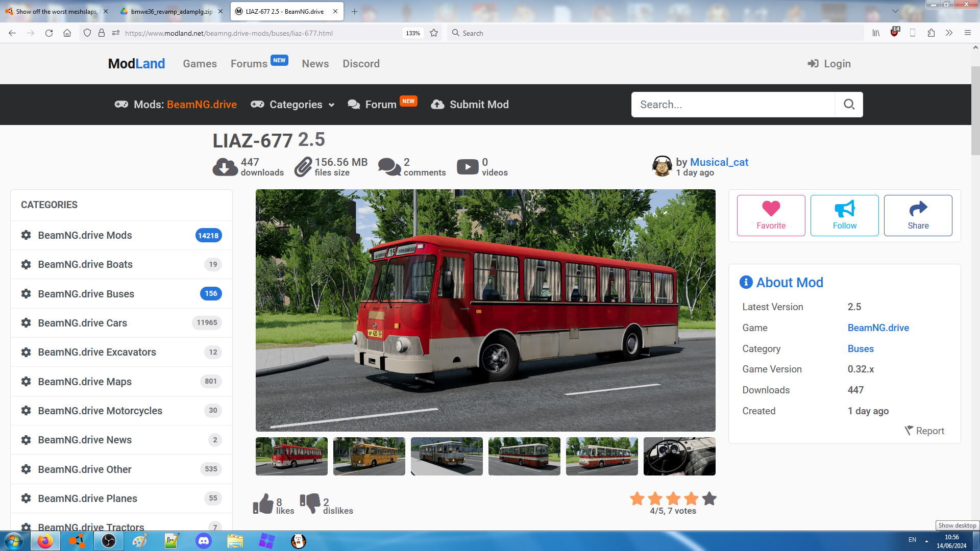
Task: Open BeamNG.drive Motorcycles category
Action: tap(121, 411)
